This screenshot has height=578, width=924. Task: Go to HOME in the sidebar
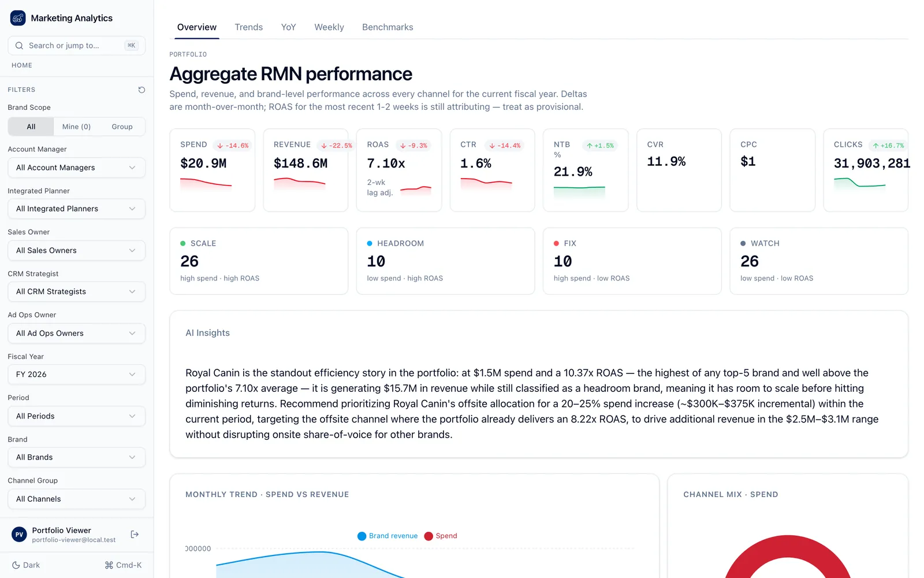(22, 65)
